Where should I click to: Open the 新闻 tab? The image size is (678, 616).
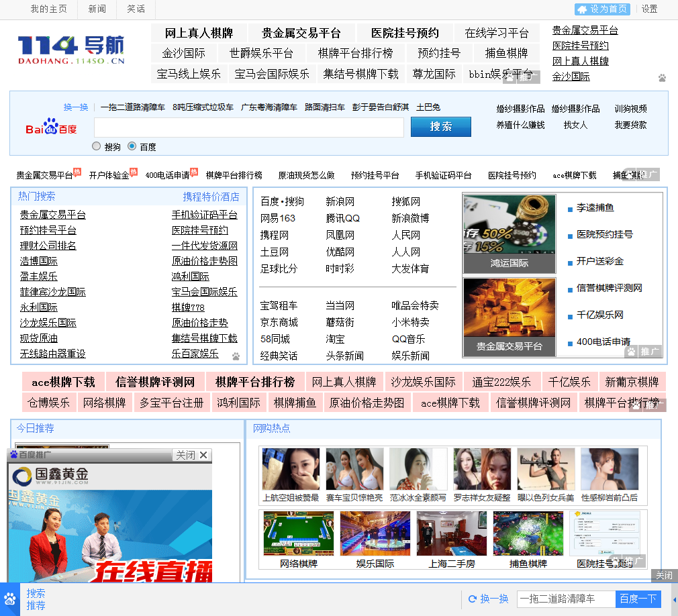[x=97, y=9]
